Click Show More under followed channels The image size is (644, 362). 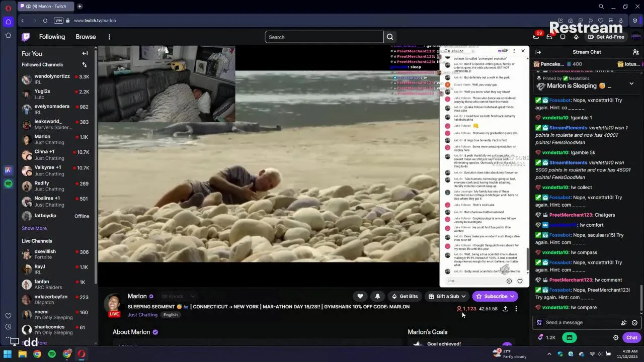point(34,228)
